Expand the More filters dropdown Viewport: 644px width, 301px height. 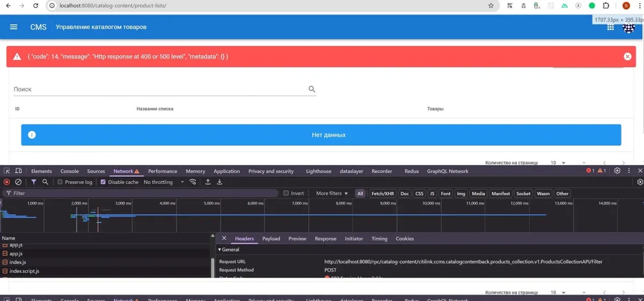332,193
